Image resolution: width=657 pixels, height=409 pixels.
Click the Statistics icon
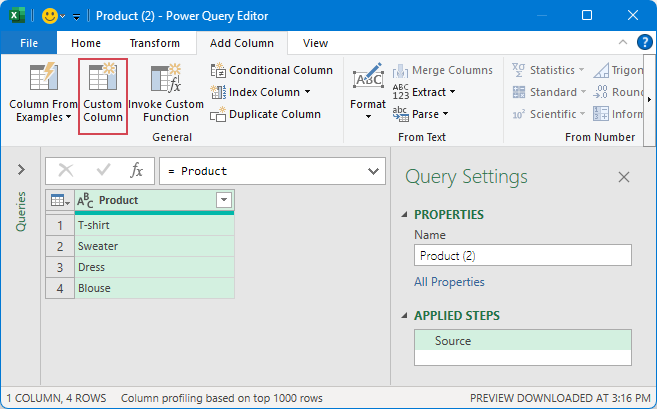point(519,70)
